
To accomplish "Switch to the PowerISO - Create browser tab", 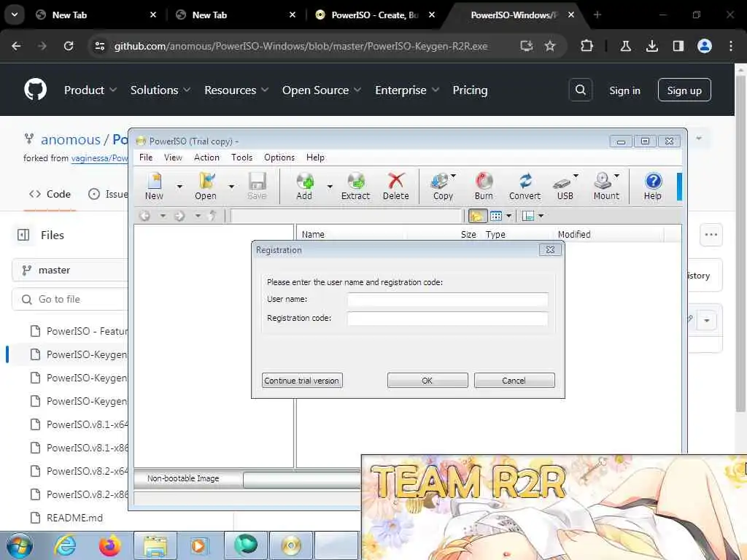I will [x=375, y=15].
